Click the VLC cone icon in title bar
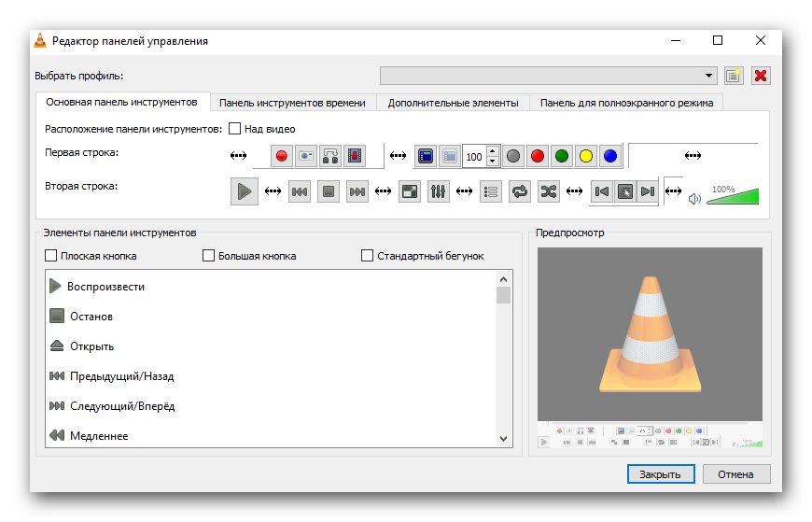This screenshot has height=522, width=812. [40, 40]
